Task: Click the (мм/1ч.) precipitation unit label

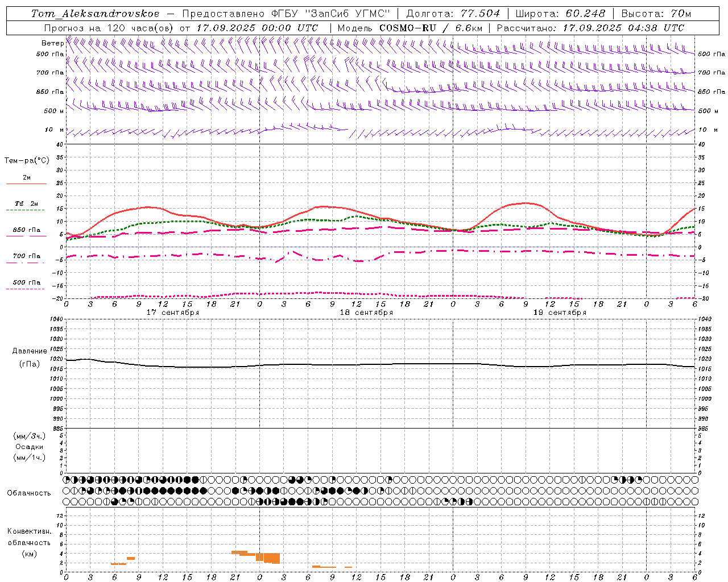Action: [30, 458]
